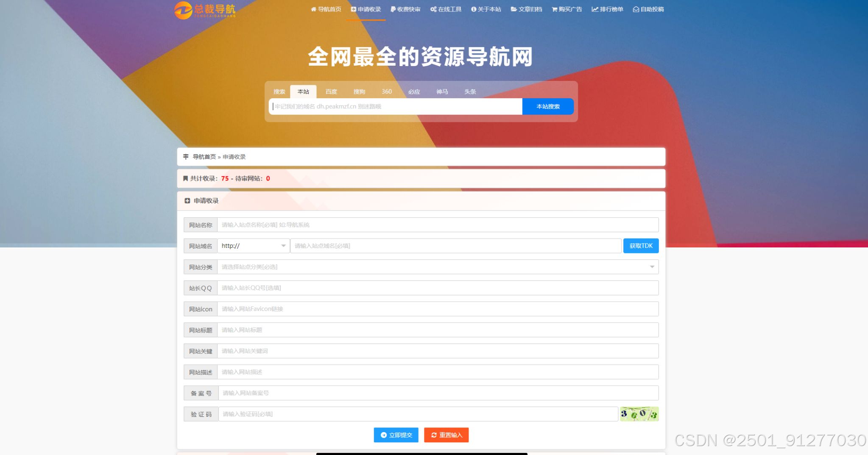Click the envelope icon for 自助投稿
Screen dimensions: 868x455
point(635,9)
